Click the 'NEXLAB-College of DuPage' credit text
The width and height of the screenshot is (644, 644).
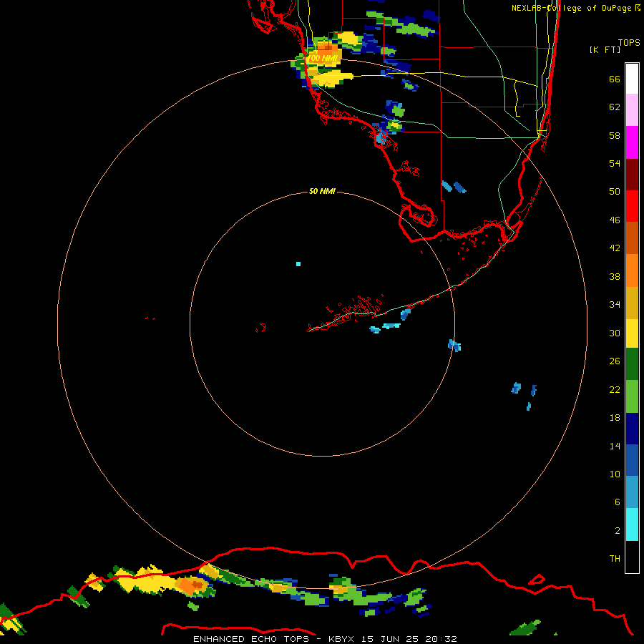[x=571, y=8]
